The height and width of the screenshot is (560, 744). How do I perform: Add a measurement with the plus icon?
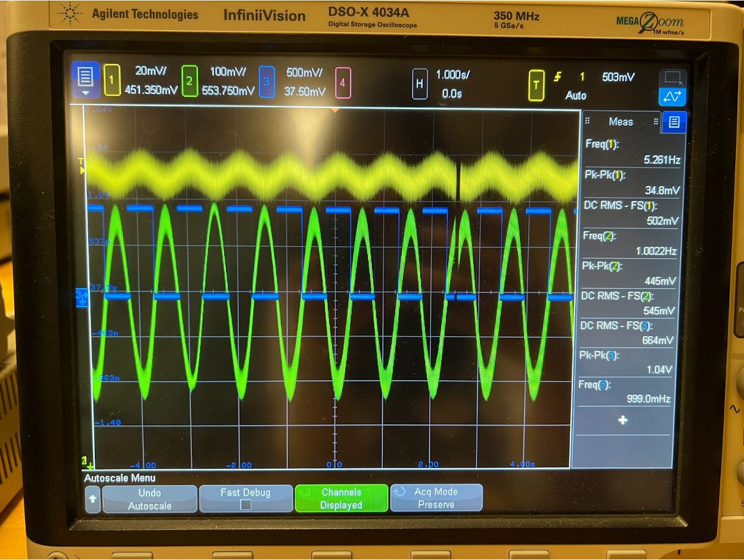(622, 420)
